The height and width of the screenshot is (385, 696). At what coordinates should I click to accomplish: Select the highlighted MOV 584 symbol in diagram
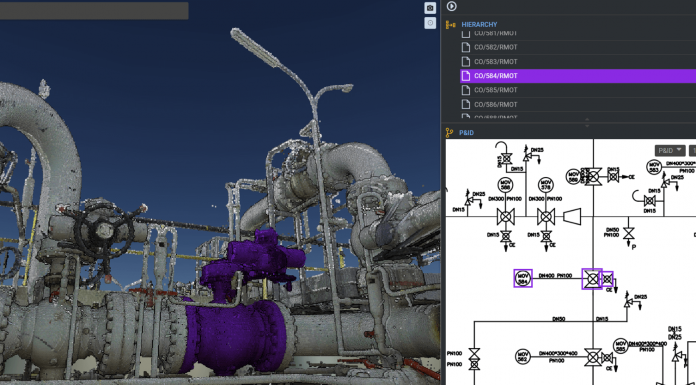(x=523, y=278)
